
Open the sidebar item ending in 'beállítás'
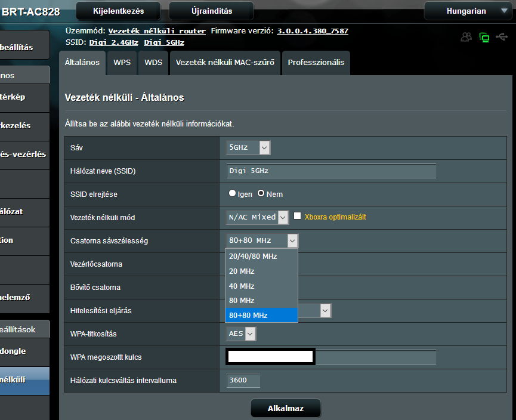[24, 45]
